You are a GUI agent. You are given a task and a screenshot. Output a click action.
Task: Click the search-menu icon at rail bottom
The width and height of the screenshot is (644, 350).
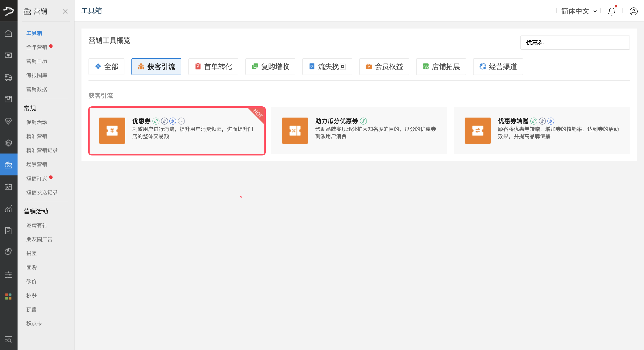[8, 340]
